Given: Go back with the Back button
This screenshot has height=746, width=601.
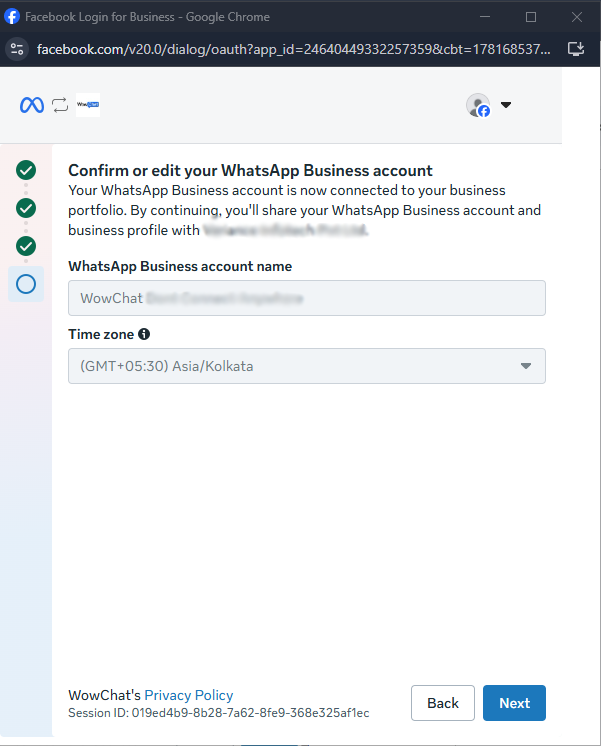Looking at the screenshot, I should pos(443,703).
